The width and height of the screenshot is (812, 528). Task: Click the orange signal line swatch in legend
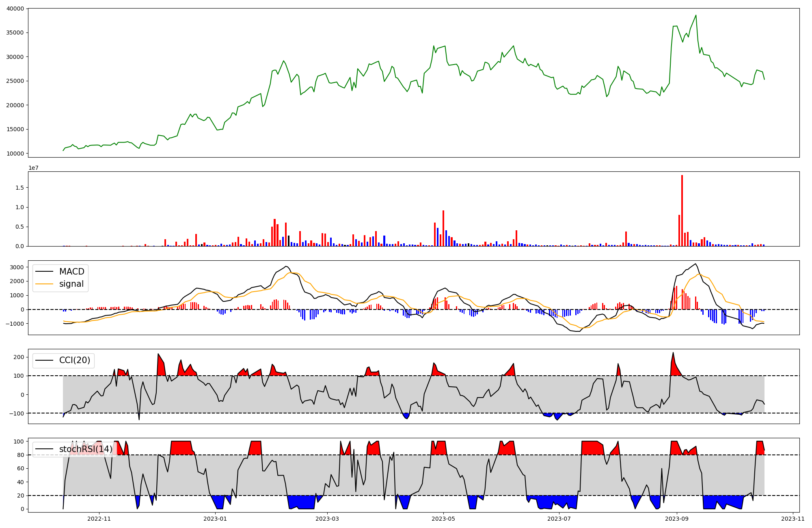tap(44, 284)
